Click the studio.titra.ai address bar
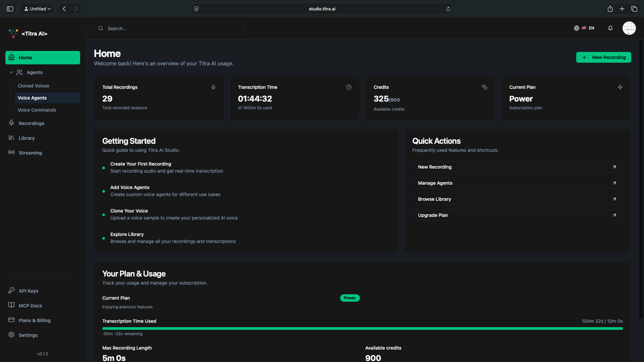Viewport: 644px width, 362px height. (322, 9)
